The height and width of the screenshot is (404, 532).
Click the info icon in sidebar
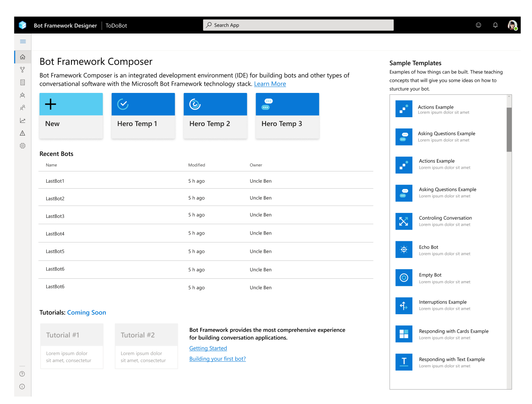click(x=22, y=387)
